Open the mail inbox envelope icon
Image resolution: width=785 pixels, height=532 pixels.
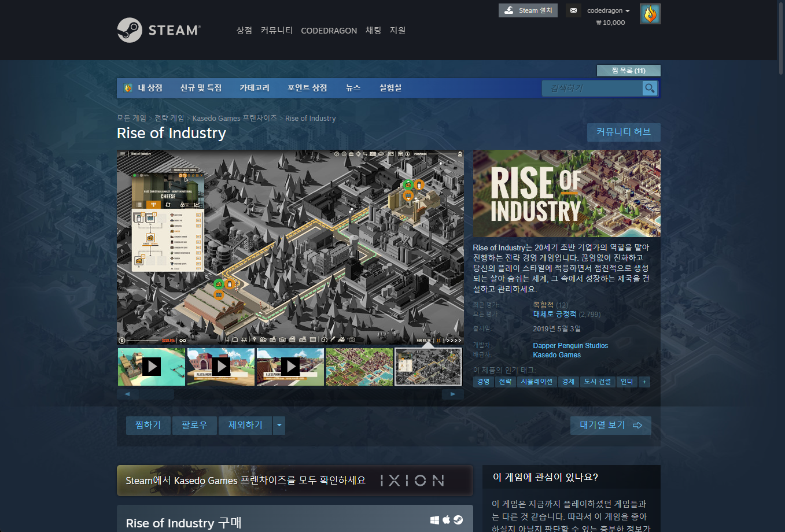click(573, 10)
